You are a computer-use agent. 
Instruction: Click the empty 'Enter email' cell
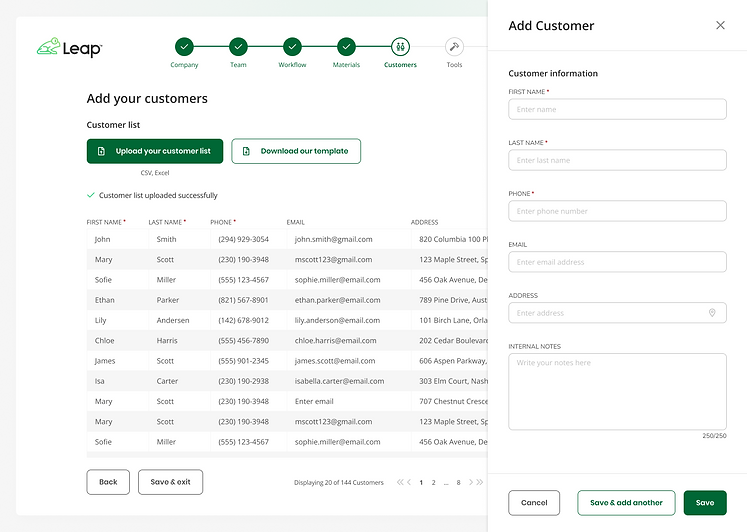(x=314, y=401)
